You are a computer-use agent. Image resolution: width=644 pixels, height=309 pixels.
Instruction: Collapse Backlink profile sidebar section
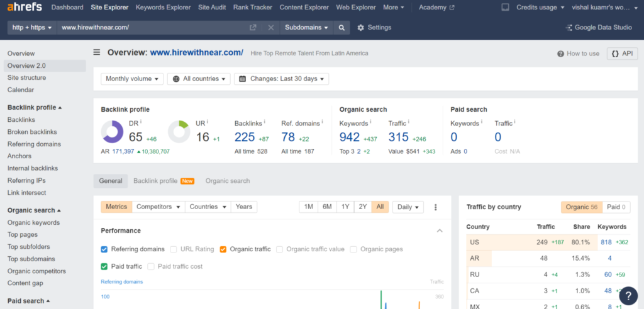click(35, 107)
